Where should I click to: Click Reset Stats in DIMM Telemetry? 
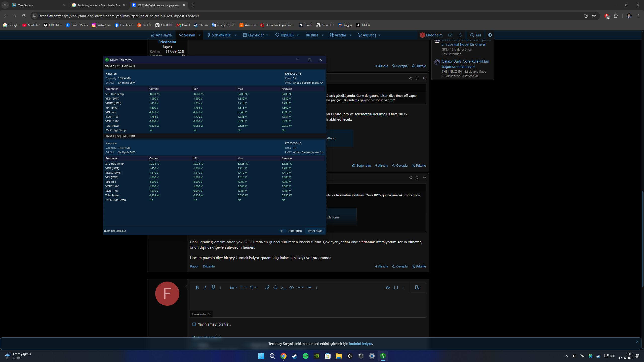315,231
